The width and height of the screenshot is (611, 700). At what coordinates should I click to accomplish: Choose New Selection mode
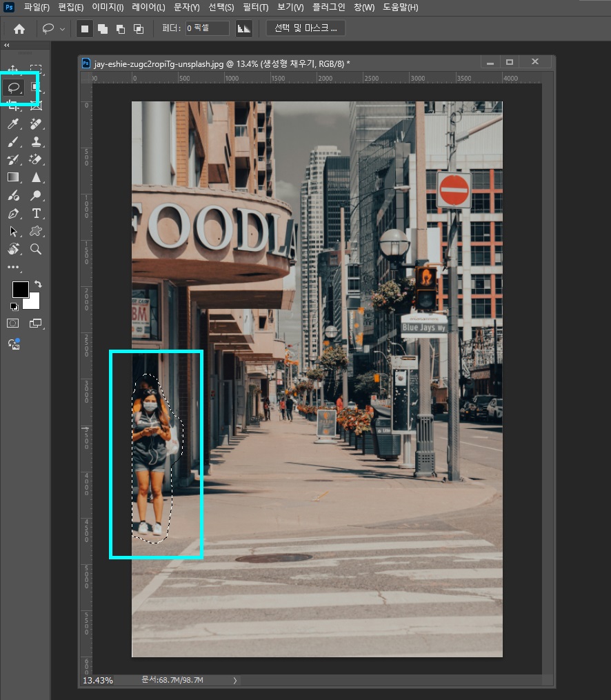84,29
